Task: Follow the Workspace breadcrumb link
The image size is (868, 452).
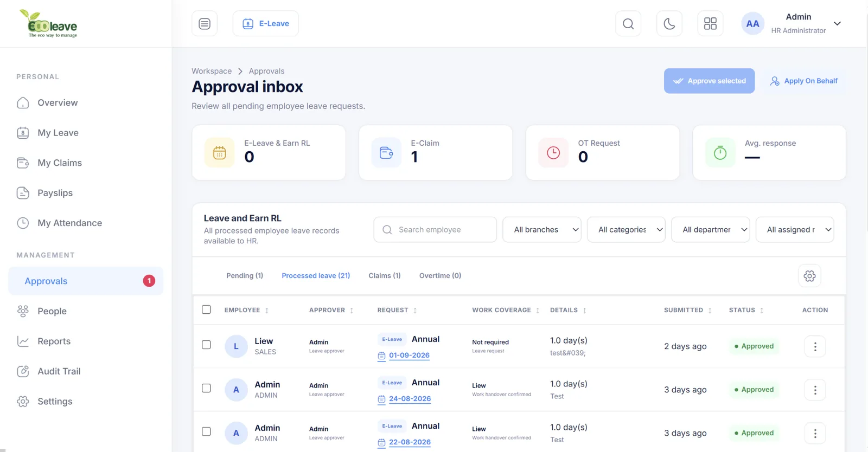Action: pyautogui.click(x=212, y=71)
